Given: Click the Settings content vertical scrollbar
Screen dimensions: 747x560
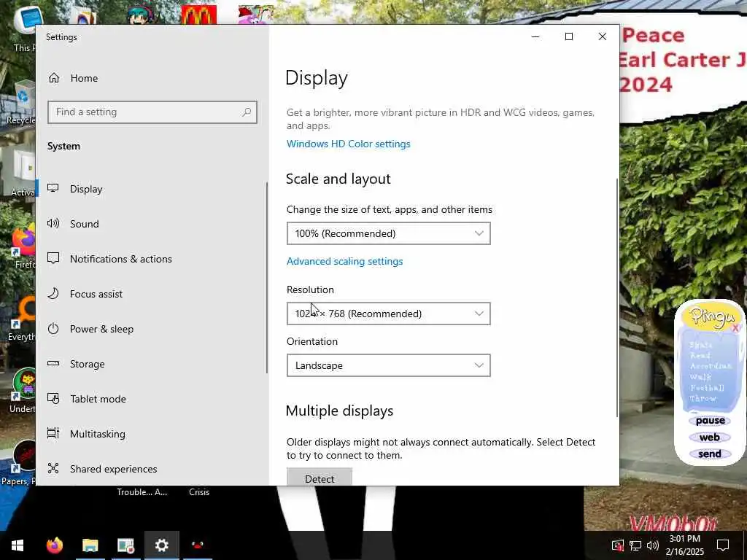Looking at the screenshot, I should click(617, 297).
